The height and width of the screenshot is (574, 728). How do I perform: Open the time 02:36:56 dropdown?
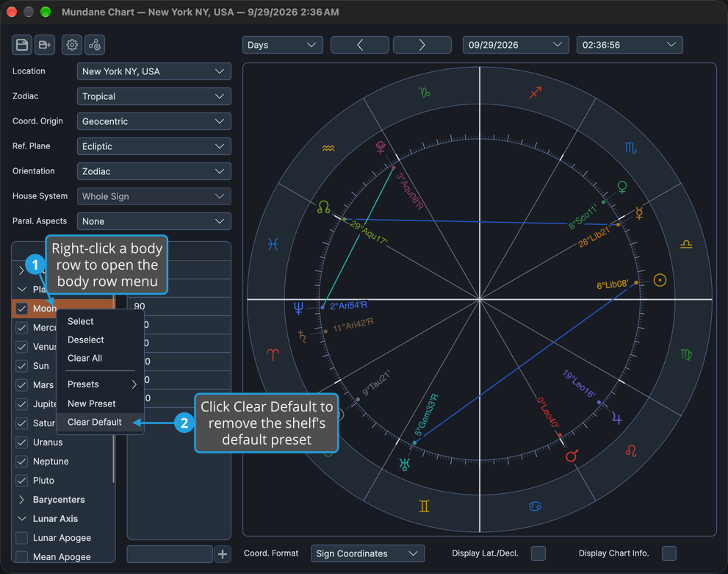pyautogui.click(x=630, y=45)
